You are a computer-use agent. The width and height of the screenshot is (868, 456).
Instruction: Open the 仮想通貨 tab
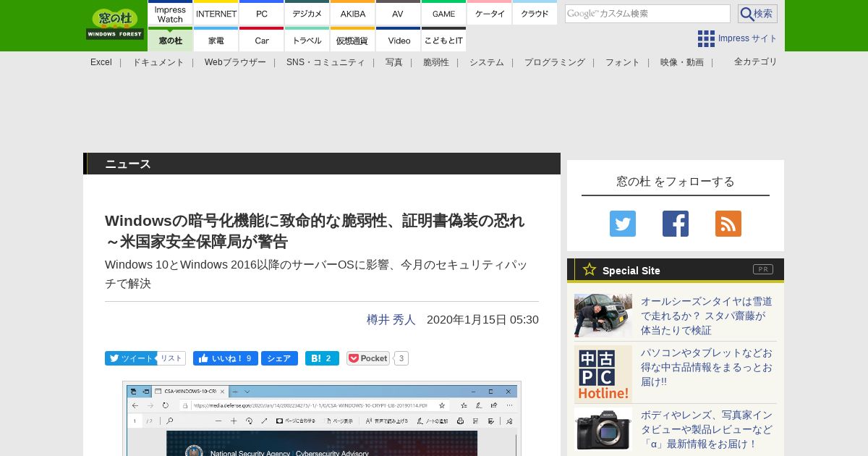(x=353, y=40)
